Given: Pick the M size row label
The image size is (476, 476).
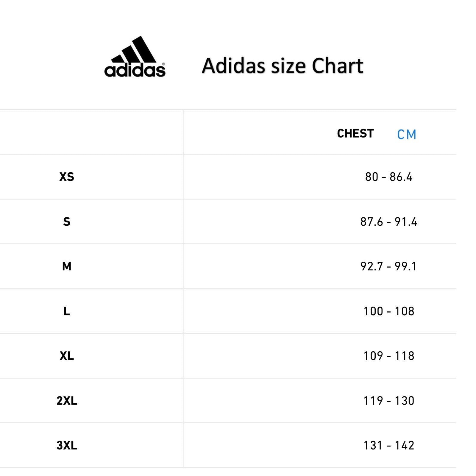Looking at the screenshot, I should tap(67, 266).
